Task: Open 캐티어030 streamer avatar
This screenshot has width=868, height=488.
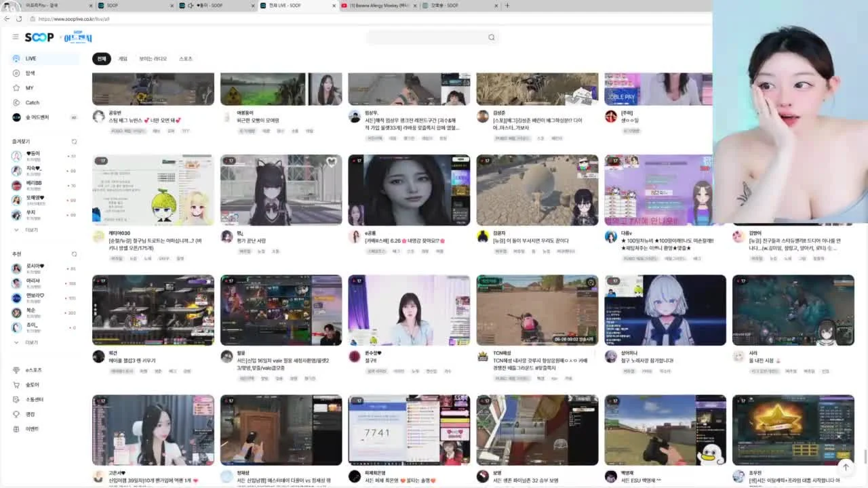Action: point(98,237)
